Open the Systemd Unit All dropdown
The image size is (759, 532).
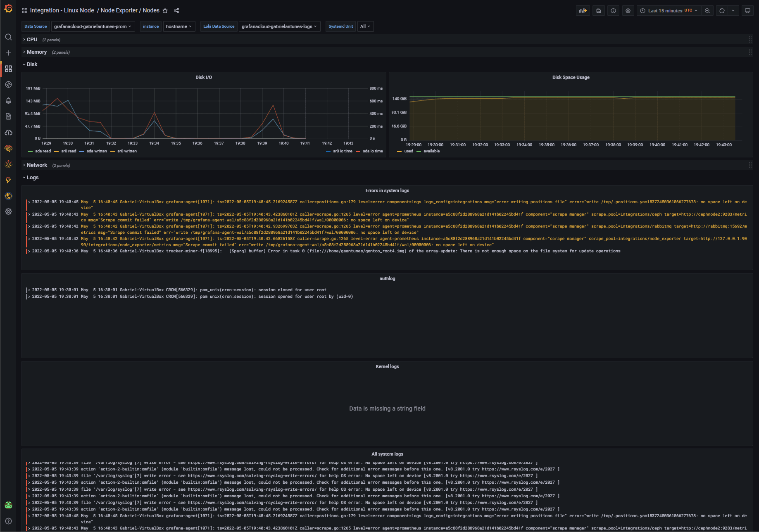point(365,26)
